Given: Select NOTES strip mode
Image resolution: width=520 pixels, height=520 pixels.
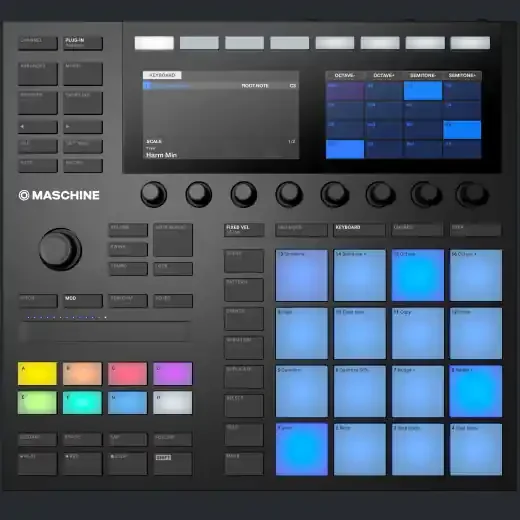Looking at the screenshot, I should tap(173, 301).
